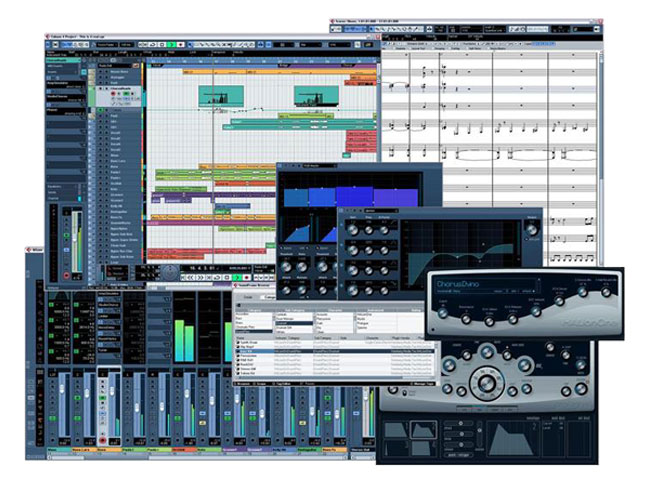This screenshot has width=648, height=490.
Task: Click the vertical slider beside the synth envelope sliders
Action: tap(479, 434)
